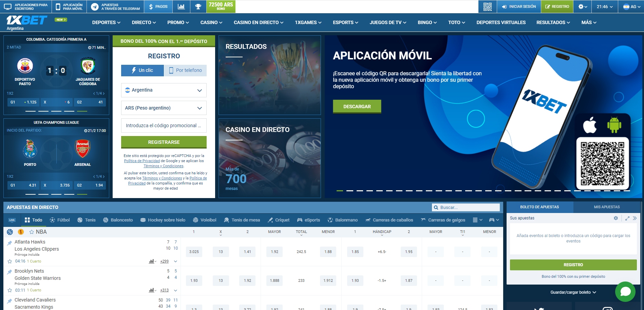Open settings gear dropdown in top bar
The width and height of the screenshot is (644, 310).
coord(583,6)
